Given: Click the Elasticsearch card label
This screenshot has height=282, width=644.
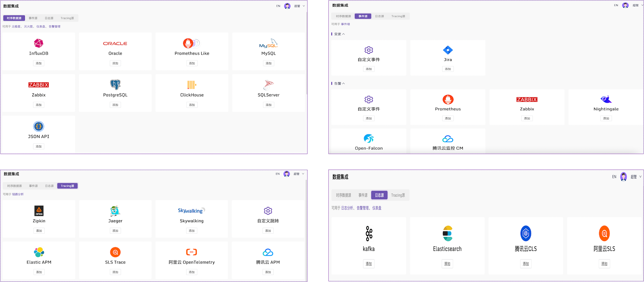Looking at the screenshot, I should pyautogui.click(x=447, y=249).
